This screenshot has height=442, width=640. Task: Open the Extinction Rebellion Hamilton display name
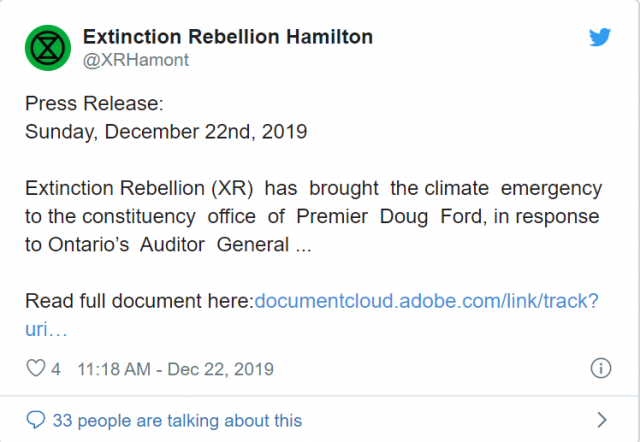pos(228,37)
